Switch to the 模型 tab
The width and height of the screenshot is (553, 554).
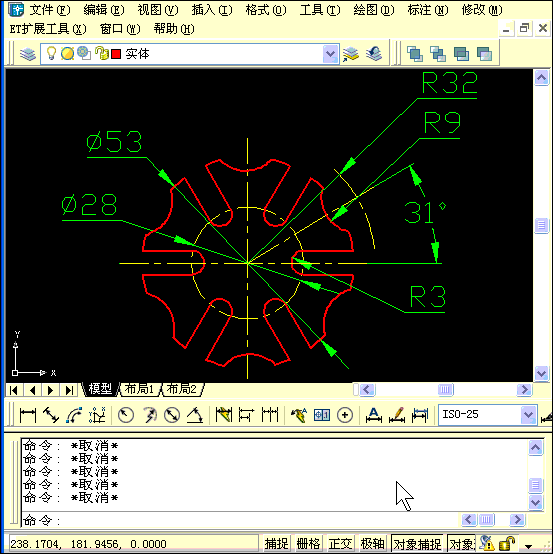pyautogui.click(x=100, y=389)
